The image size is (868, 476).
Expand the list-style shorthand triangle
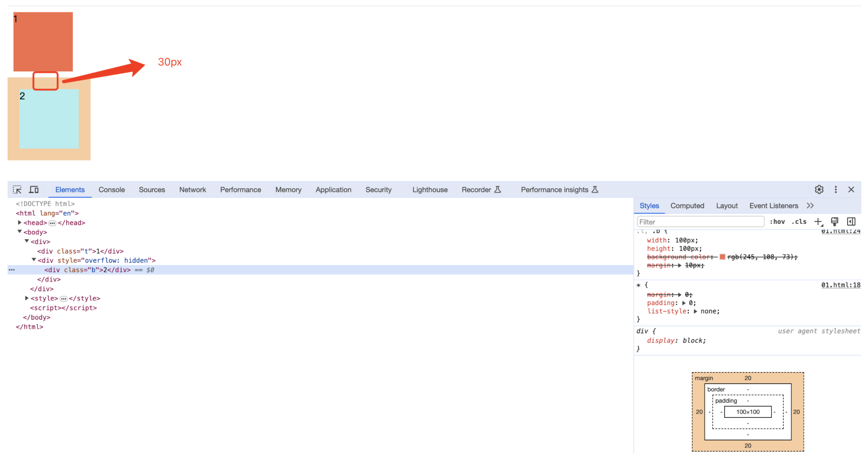(x=695, y=311)
